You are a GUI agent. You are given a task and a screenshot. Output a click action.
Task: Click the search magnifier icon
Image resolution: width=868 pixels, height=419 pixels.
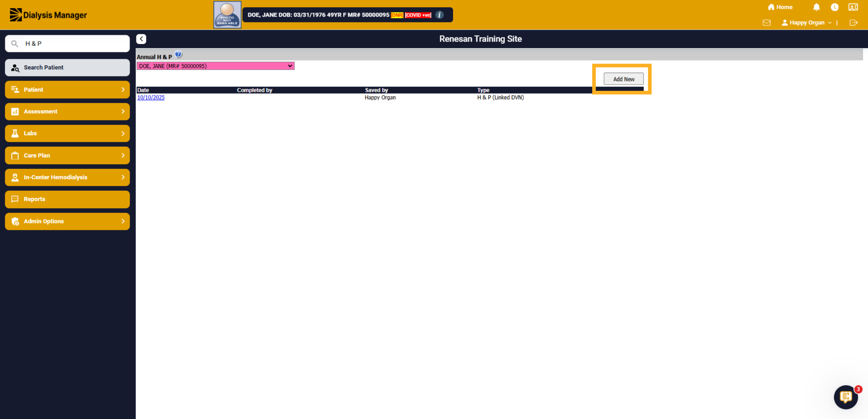tap(14, 44)
